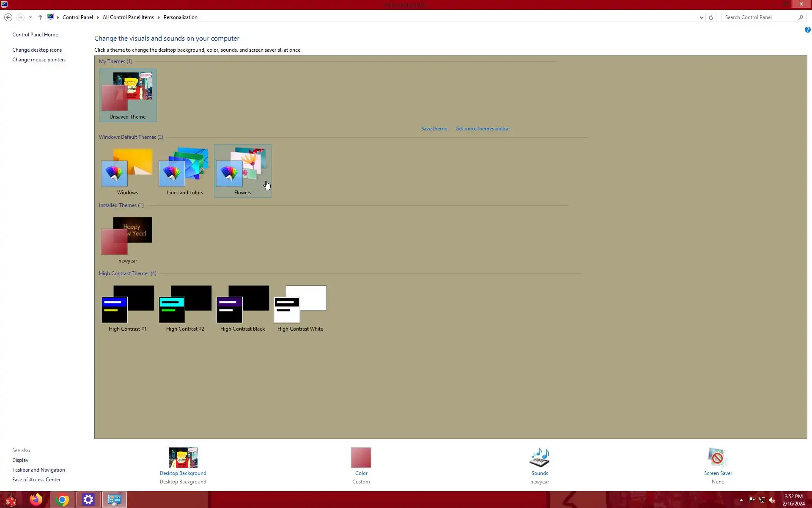Click the refresh button in address bar
Image resolution: width=812 pixels, height=508 pixels.
pyautogui.click(x=711, y=17)
